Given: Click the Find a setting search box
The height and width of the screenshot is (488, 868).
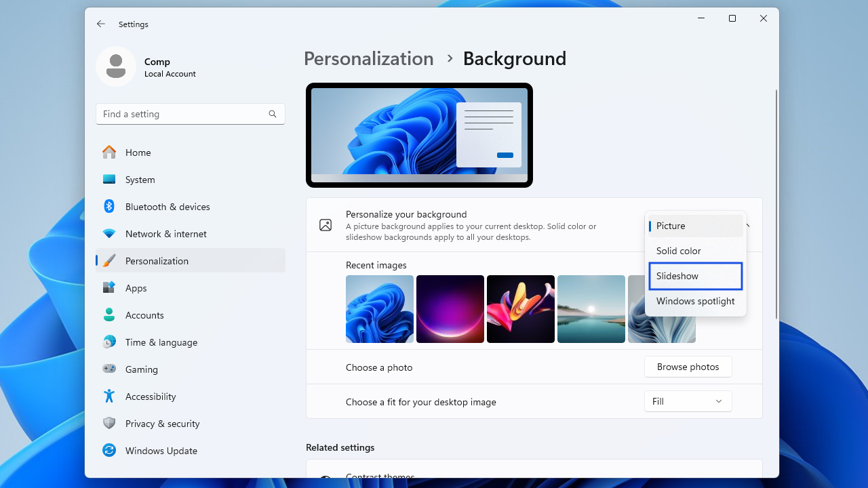Looking at the screenshot, I should 191,114.
